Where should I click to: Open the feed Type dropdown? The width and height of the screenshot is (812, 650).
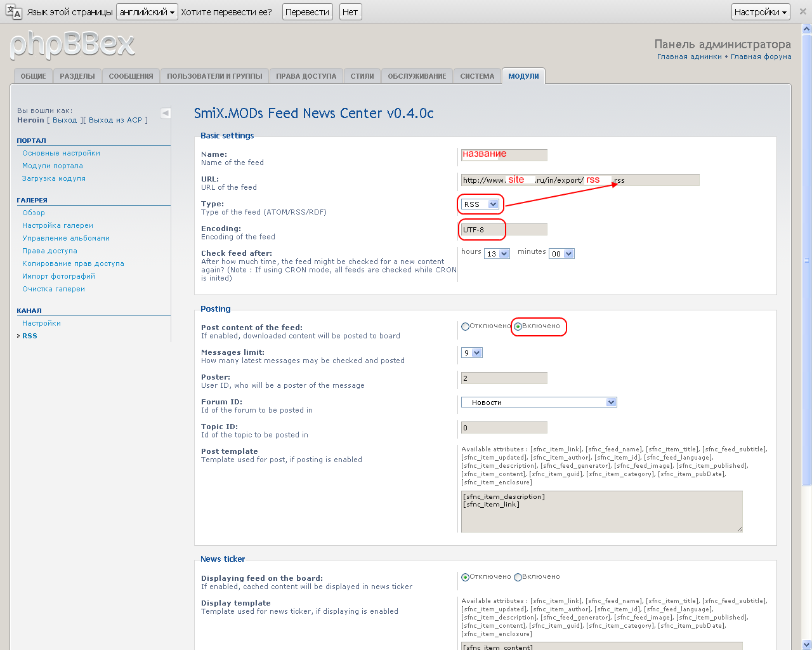coord(480,204)
